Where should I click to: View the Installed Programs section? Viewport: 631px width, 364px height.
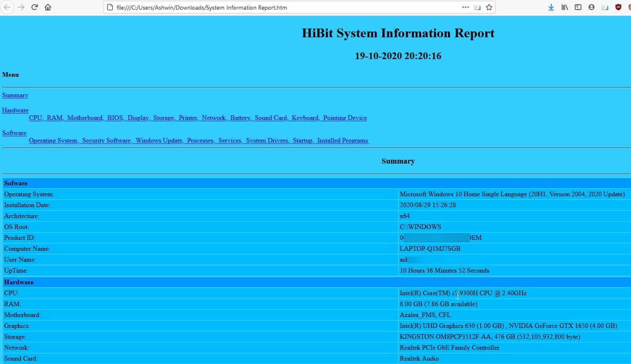point(342,140)
